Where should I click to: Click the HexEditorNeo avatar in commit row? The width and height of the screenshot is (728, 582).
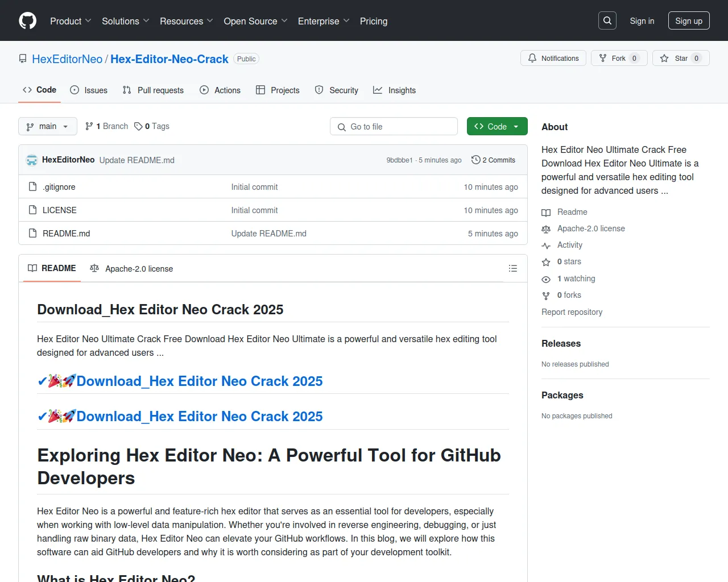(32, 160)
